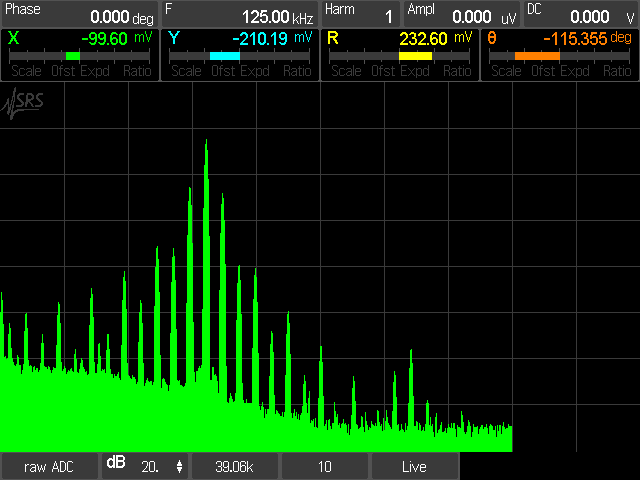The image size is (640, 480).
Task: Open the Harm harmonic setting
Action: click(361, 14)
